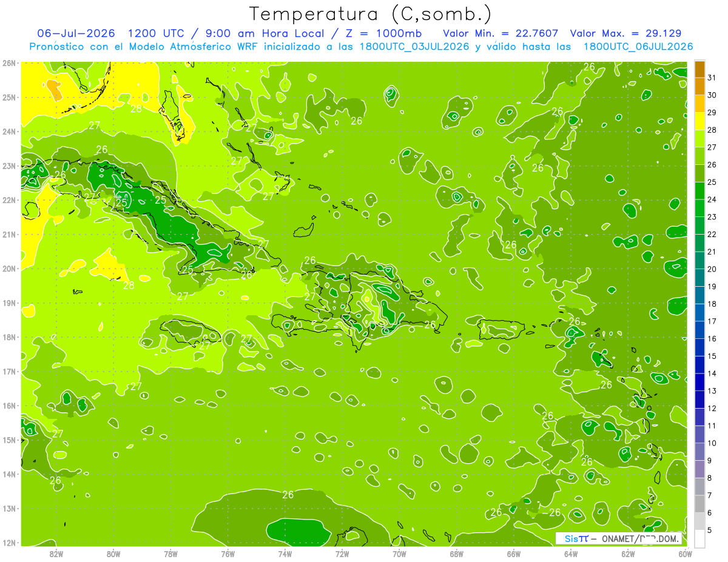Click the "20N" latitude axis label
Viewport: 728px width, 562px height.
(9, 269)
